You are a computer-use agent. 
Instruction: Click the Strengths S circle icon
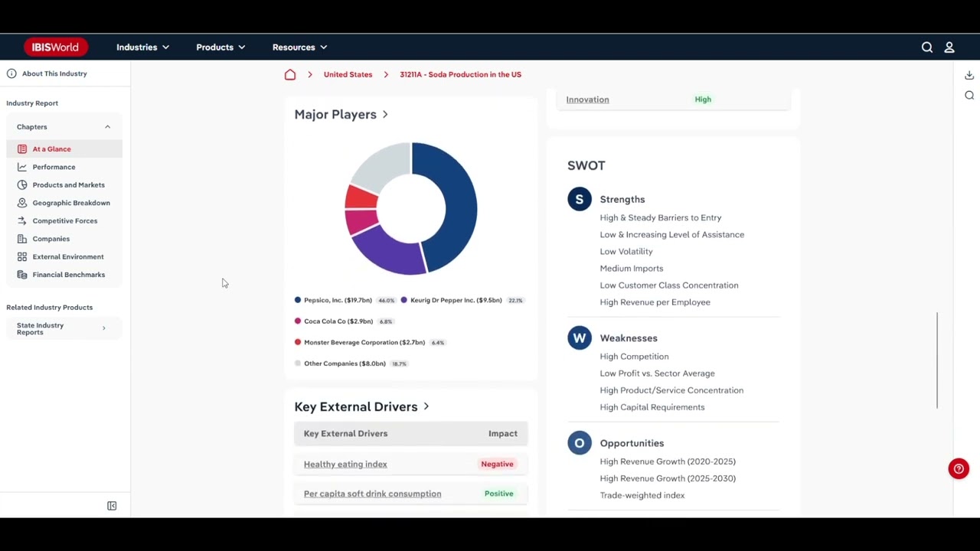click(580, 199)
